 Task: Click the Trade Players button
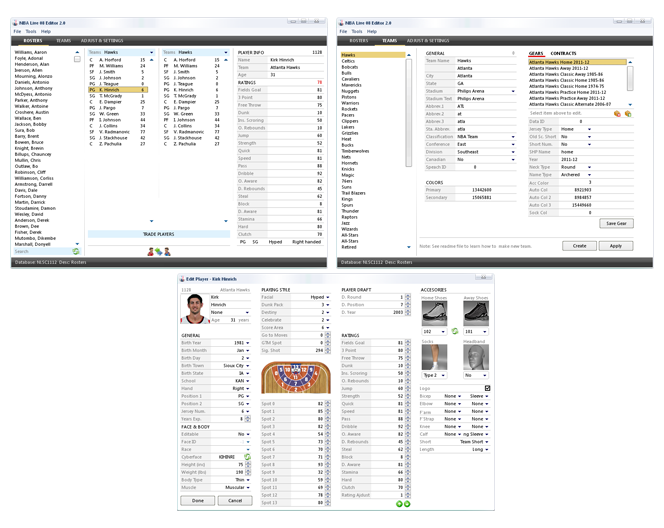point(158,234)
